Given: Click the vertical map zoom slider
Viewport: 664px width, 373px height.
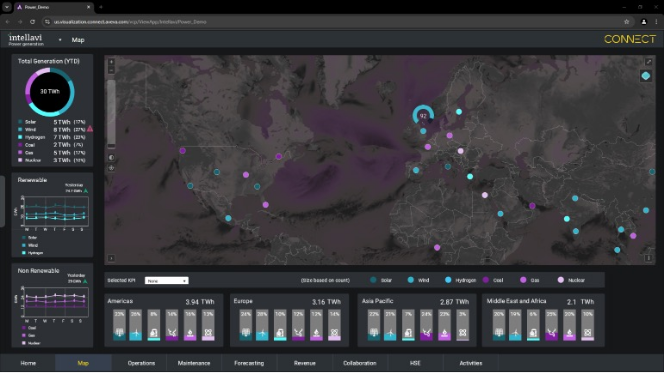Looking at the screenshot, I should point(111,112).
